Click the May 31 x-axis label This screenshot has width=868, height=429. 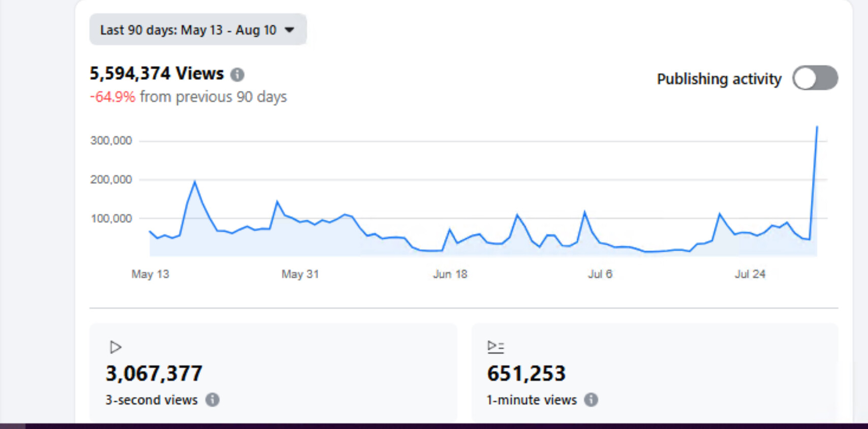[x=300, y=274]
